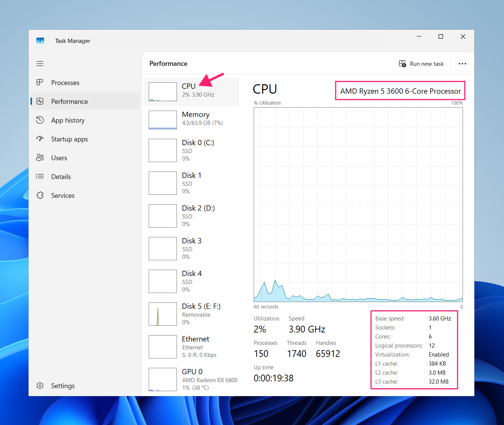This screenshot has width=504, height=425.
Task: Select the Disk 2 (D:) thumbnail
Action: (x=163, y=216)
